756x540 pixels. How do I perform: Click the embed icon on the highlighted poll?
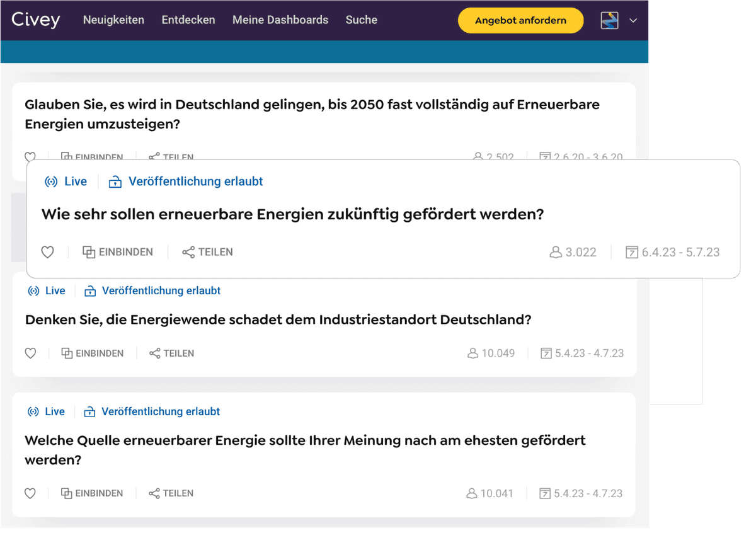pyautogui.click(x=89, y=252)
